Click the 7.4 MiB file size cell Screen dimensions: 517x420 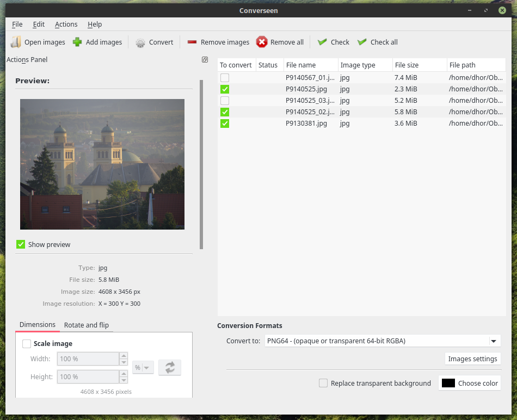point(420,78)
